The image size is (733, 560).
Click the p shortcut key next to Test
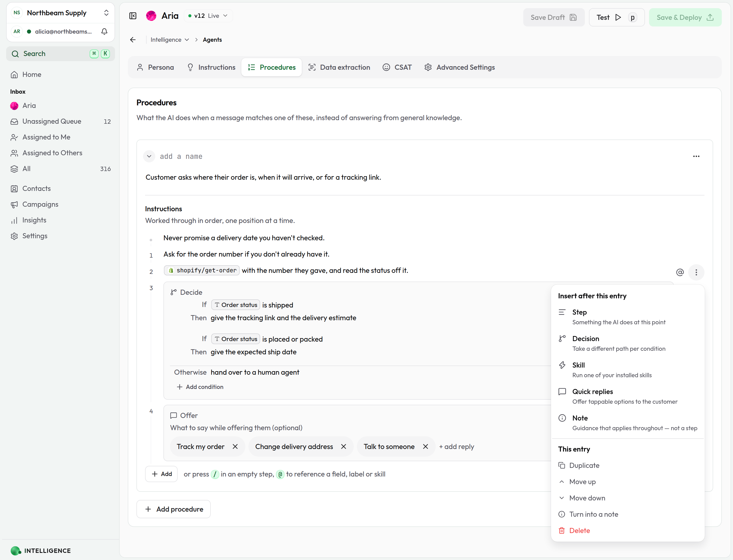[632, 17]
